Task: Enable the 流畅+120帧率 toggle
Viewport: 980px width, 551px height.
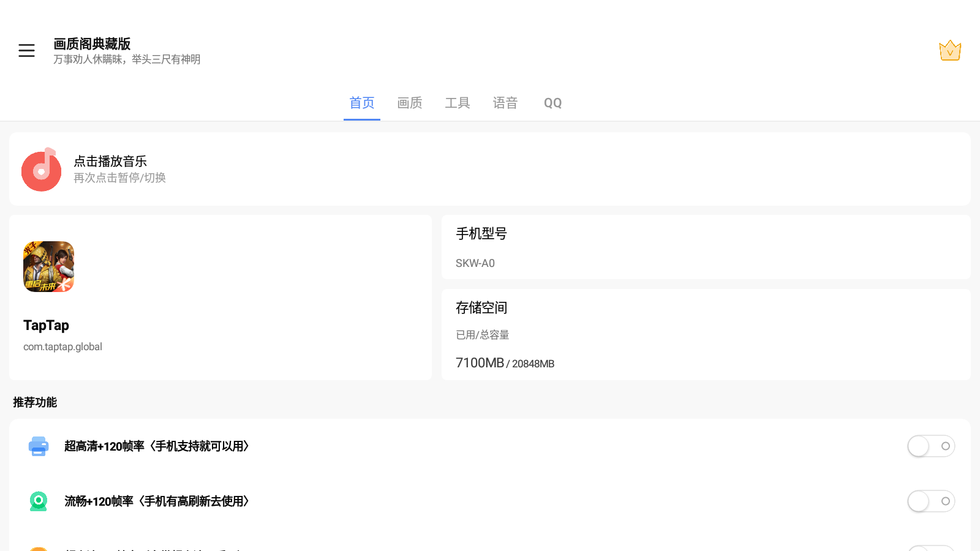Action: click(931, 501)
